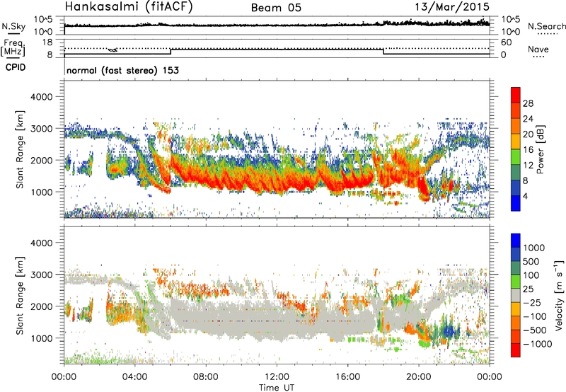Click the '04:00' time axis tick label

[x=135, y=377]
